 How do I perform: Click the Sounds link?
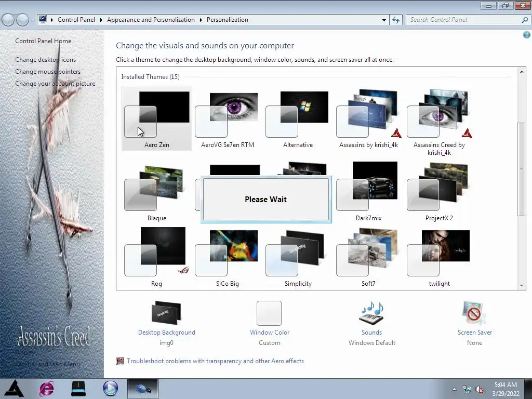coord(371,332)
